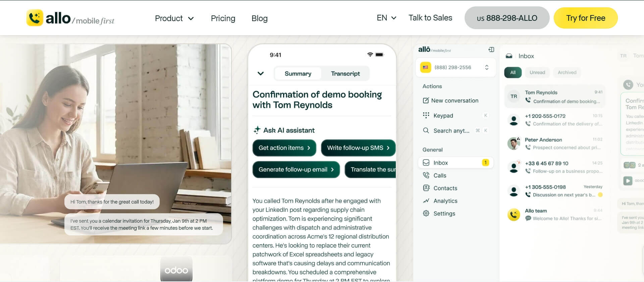Click the Inbox tray icon in the header

click(509, 56)
